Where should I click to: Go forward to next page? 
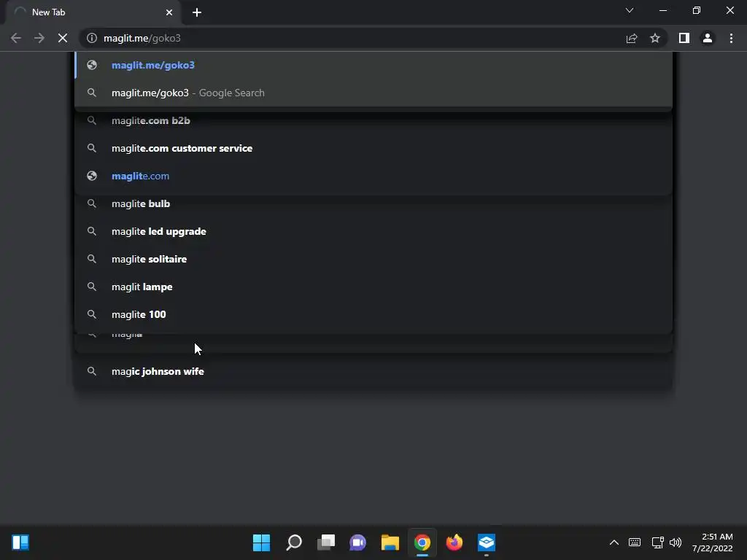pos(39,38)
